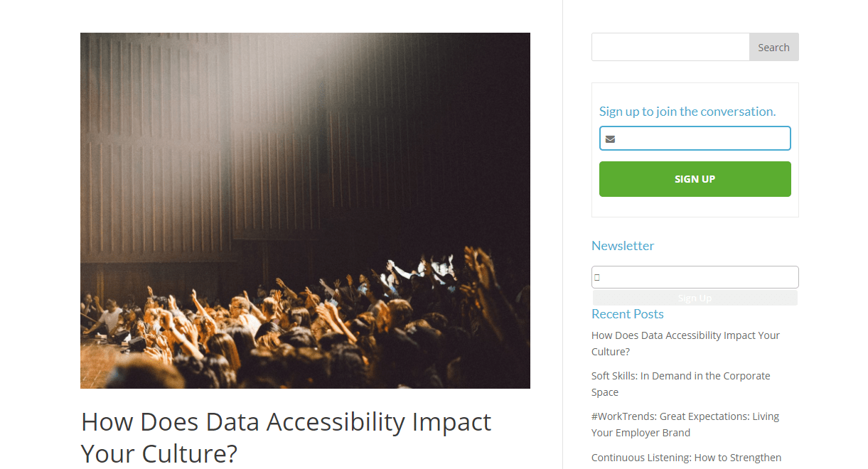Click empty space below the green SIGN UP button
Viewport: 868px width, 469px height.
[695, 207]
